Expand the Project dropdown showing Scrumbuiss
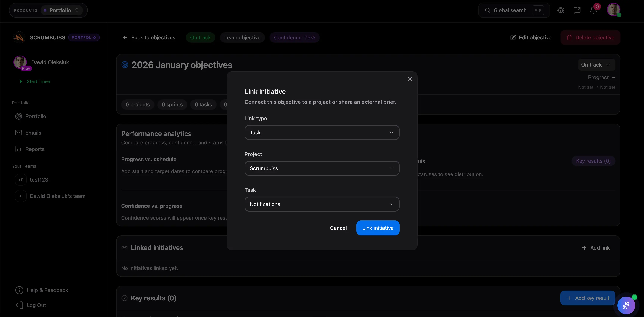The height and width of the screenshot is (317, 644). click(322, 168)
